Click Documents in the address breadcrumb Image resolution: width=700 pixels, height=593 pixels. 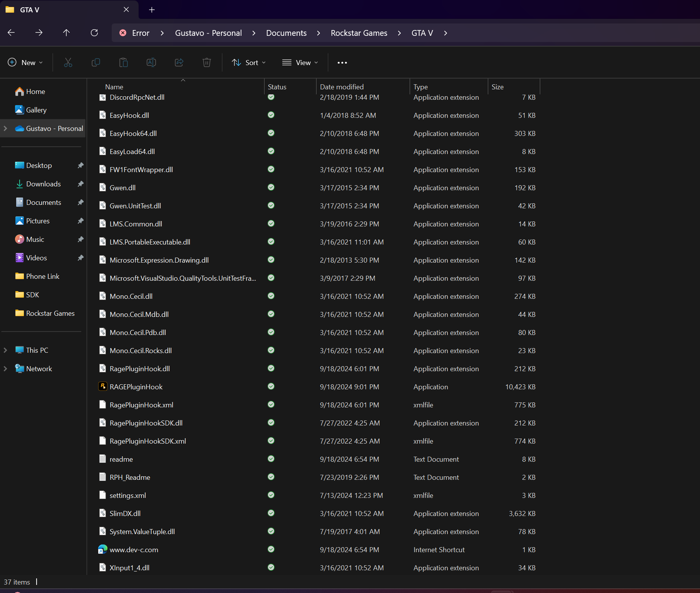(x=286, y=33)
